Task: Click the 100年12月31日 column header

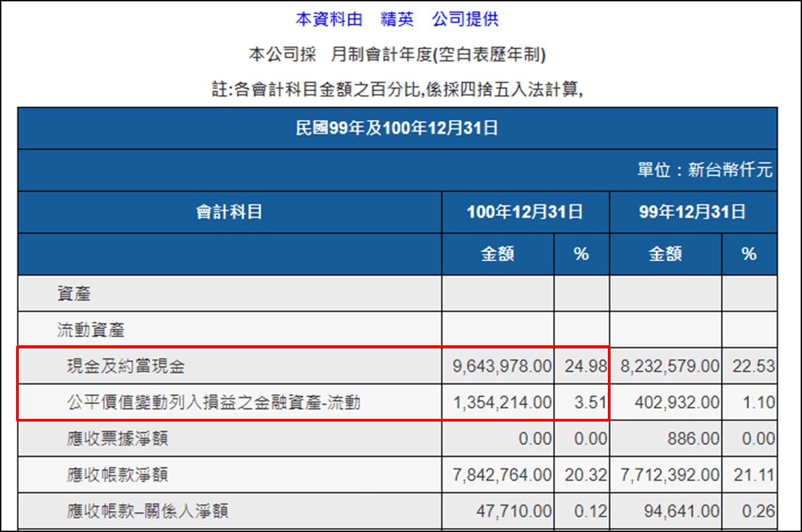Action: pos(525,211)
